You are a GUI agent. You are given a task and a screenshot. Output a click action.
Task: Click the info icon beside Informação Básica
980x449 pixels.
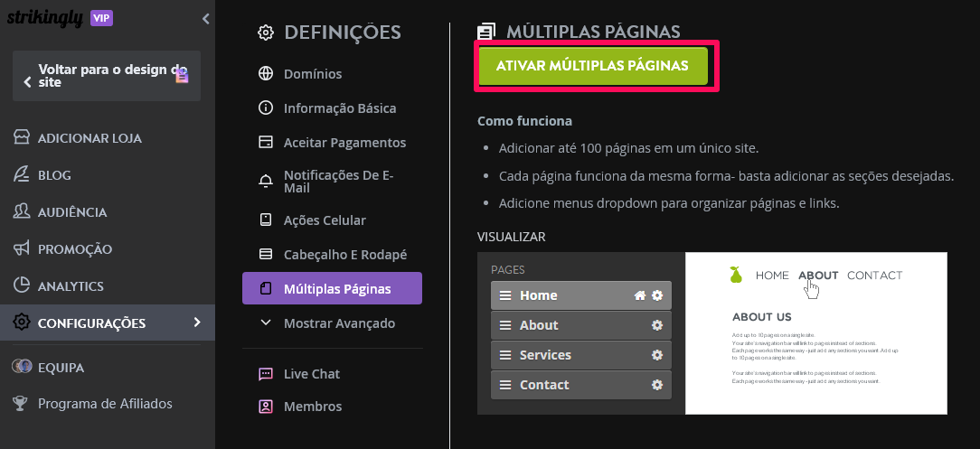[x=266, y=108]
